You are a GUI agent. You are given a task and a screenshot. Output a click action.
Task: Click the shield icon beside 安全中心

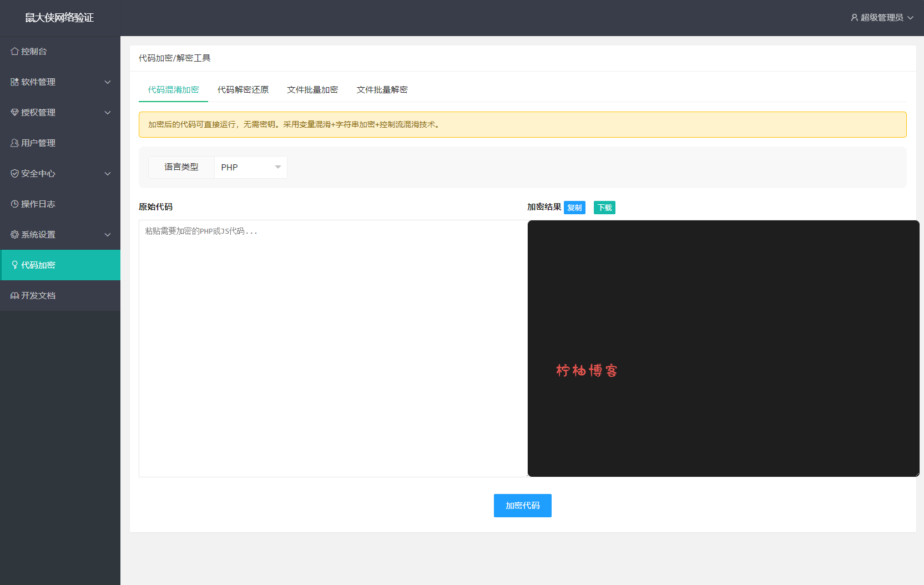click(14, 174)
